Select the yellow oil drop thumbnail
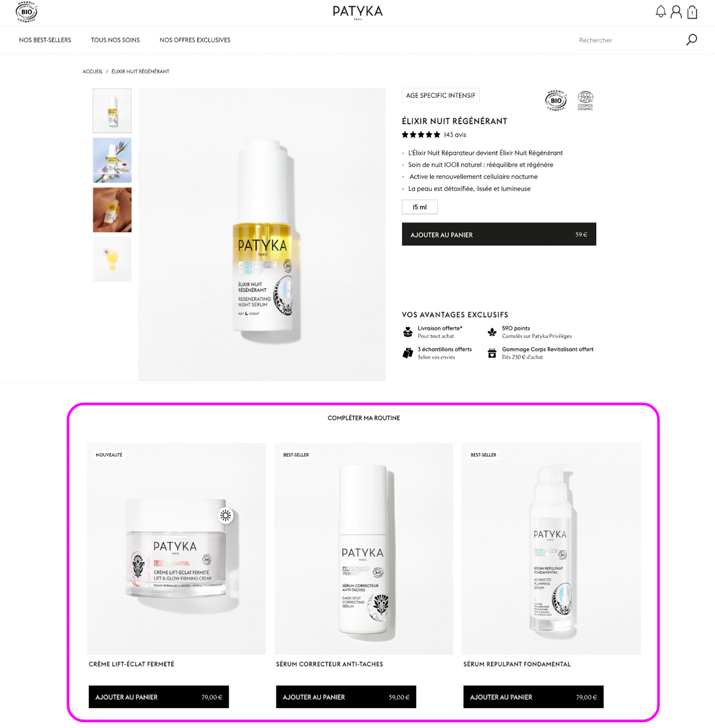This screenshot has width=715, height=728. point(112,259)
